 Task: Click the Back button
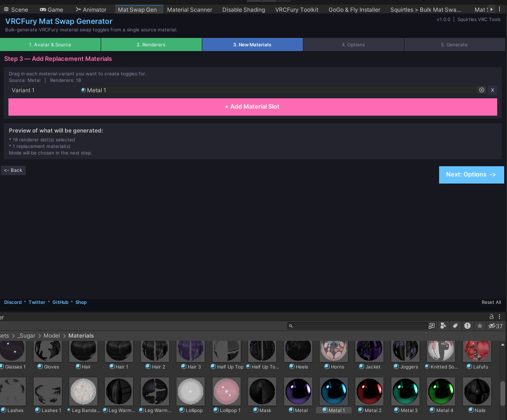[x=13, y=170]
